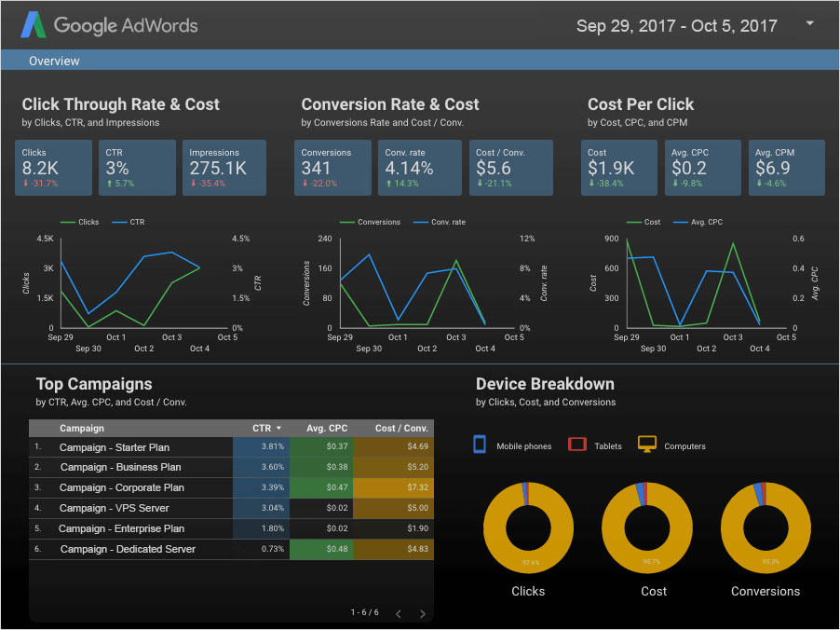Viewport: 840px width, 630px height.
Task: Click the $0.37 Avg. CPC cell
Action: [x=321, y=446]
